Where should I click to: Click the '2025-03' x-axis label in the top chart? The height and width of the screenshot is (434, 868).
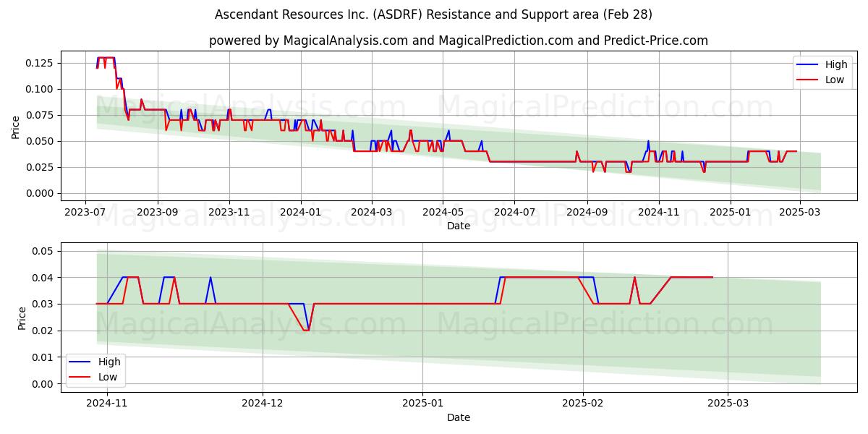tap(799, 213)
